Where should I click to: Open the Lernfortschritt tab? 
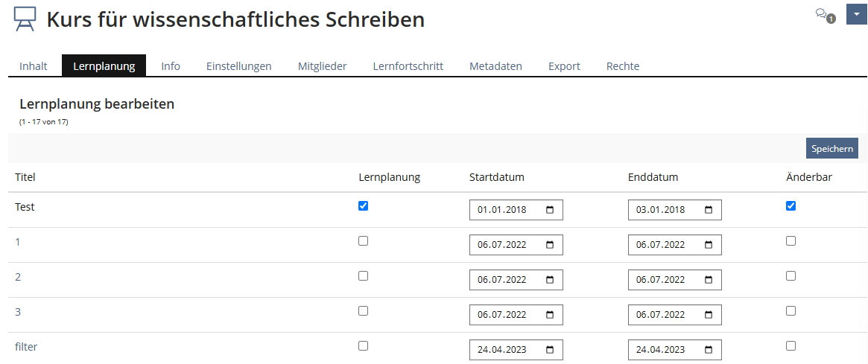point(408,66)
